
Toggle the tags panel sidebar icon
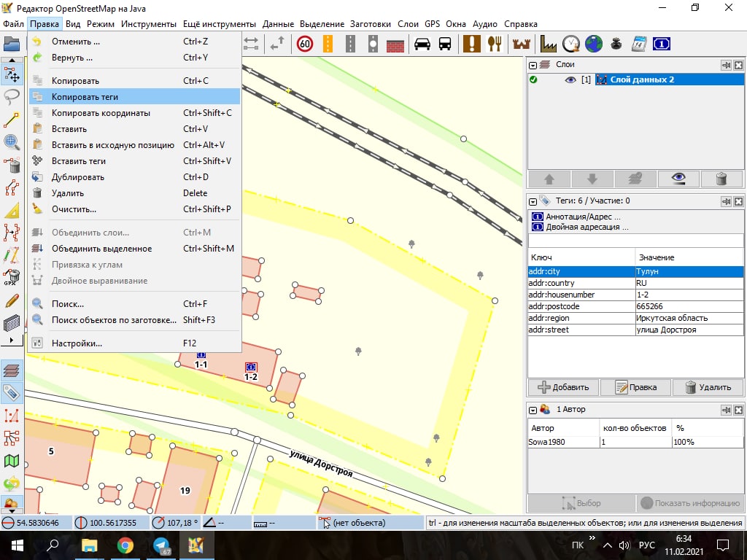tap(12, 393)
